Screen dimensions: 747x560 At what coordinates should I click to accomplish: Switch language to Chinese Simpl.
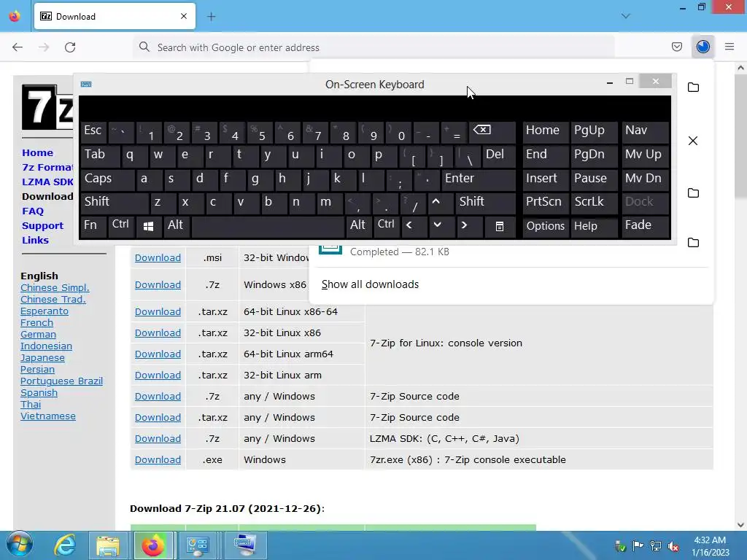tap(55, 287)
